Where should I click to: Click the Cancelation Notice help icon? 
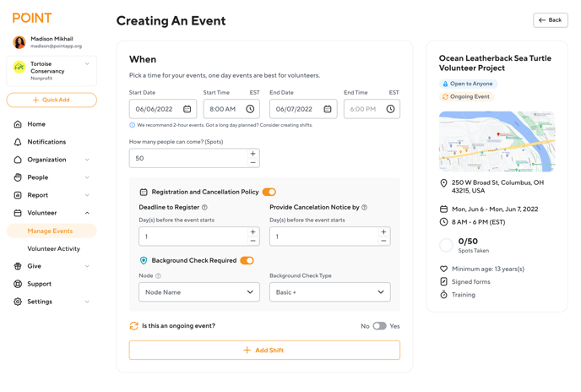tap(364, 207)
